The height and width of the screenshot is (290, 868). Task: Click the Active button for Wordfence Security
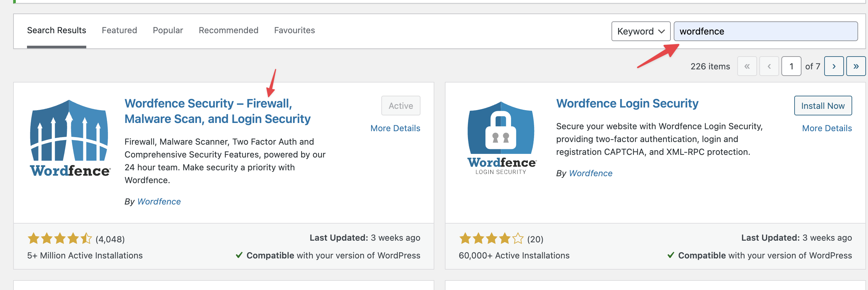point(401,106)
